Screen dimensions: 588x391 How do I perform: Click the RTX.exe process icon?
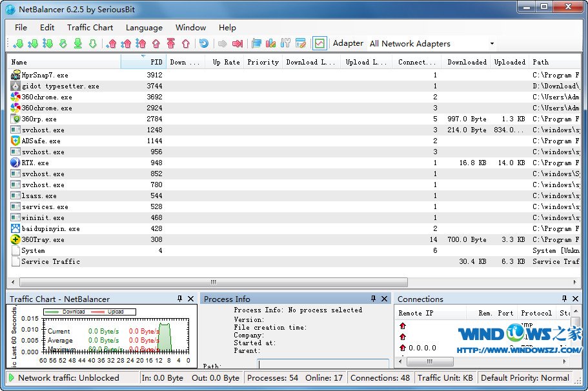coord(16,163)
